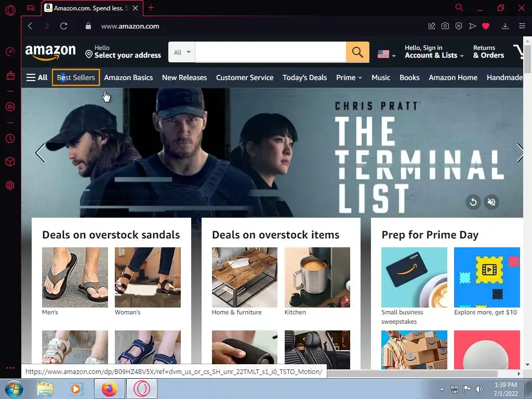Open Easy Setup sliders icon

(x=522, y=26)
